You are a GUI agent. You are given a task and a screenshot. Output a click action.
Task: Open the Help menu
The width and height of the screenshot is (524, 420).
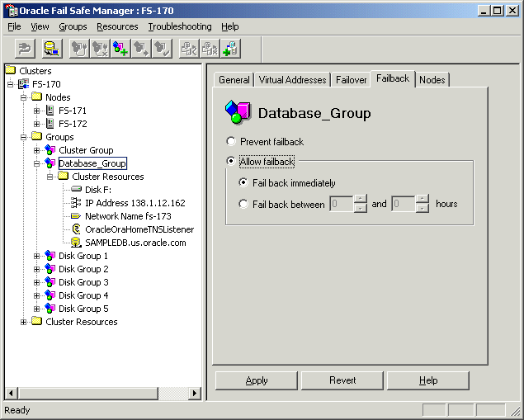230,26
